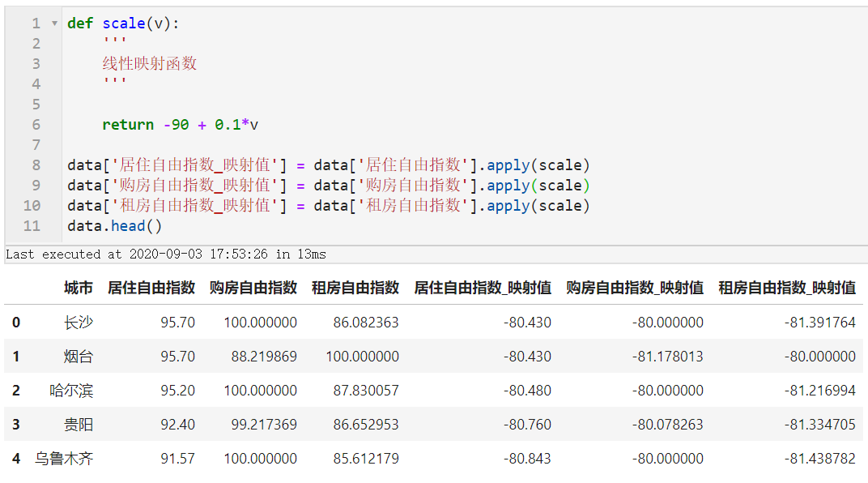Click the 租房自由指数_映射值 column header
The height and width of the screenshot is (483, 868).
pos(787,288)
